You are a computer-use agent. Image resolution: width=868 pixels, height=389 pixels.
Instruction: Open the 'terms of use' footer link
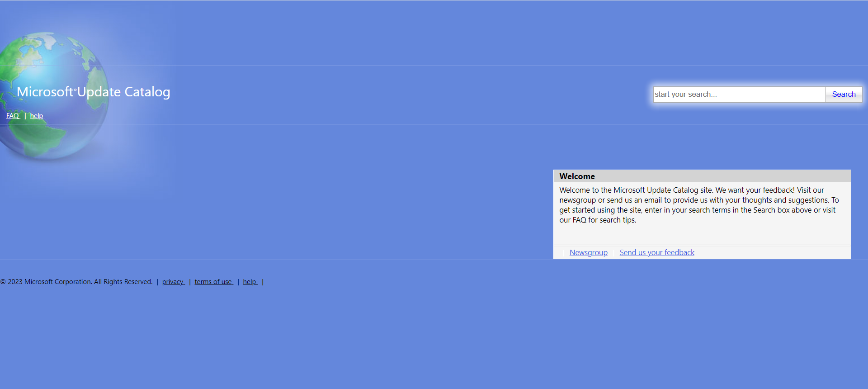[x=214, y=282]
